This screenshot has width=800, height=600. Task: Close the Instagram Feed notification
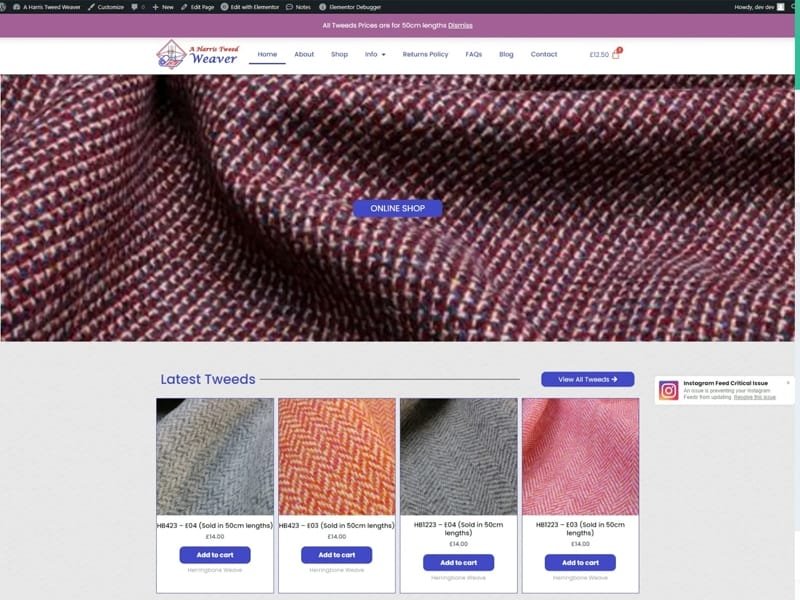(x=788, y=382)
